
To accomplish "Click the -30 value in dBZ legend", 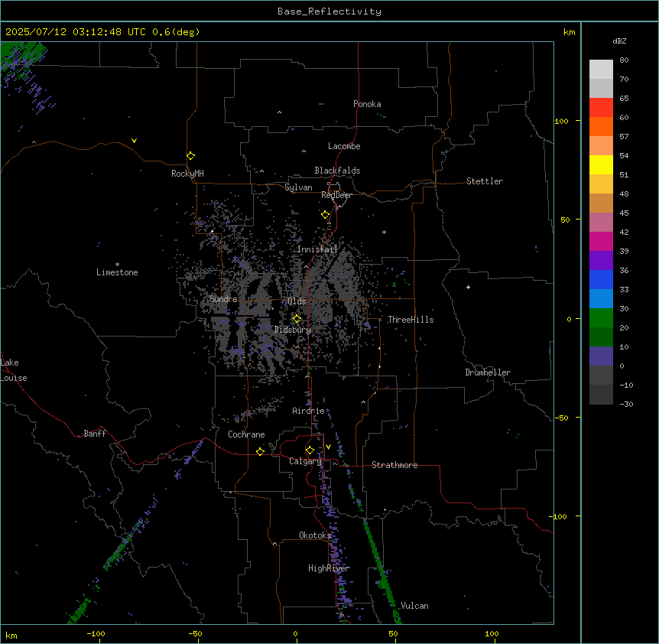I will [626, 405].
